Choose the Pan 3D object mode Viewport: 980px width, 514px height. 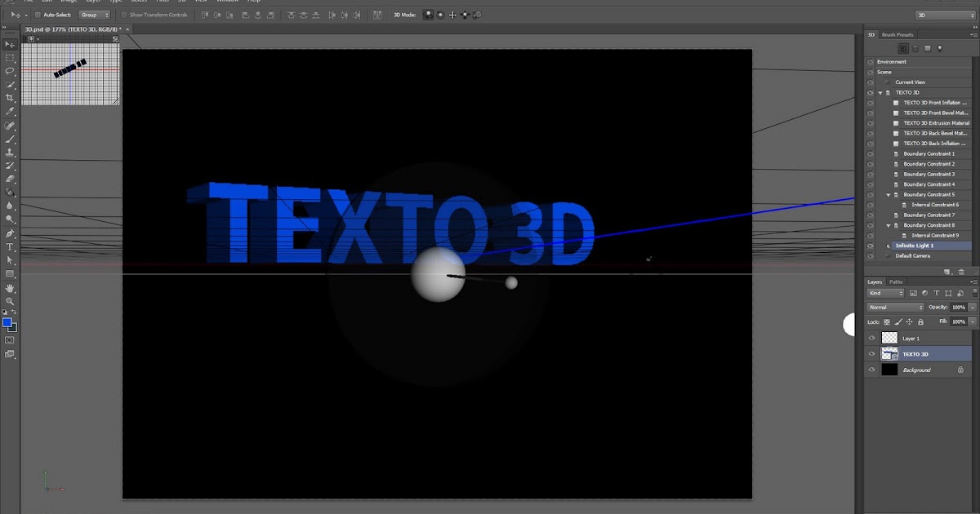pyautogui.click(x=452, y=15)
